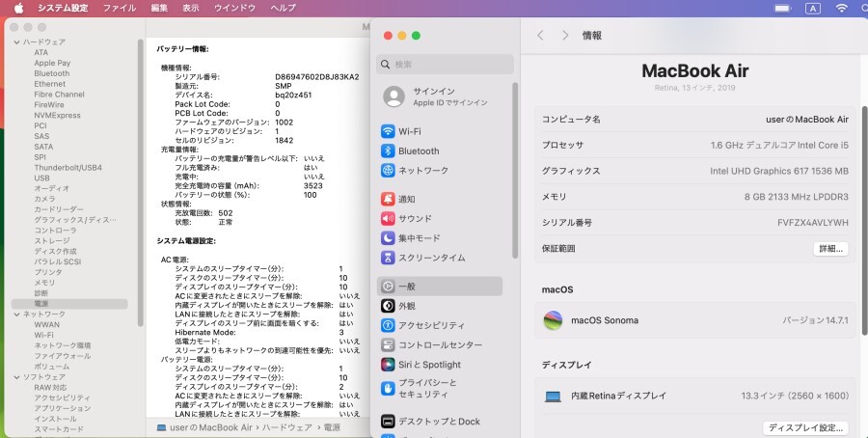Click the ディスプレイ設定... button
The width and height of the screenshot is (868, 438).
[x=805, y=427]
